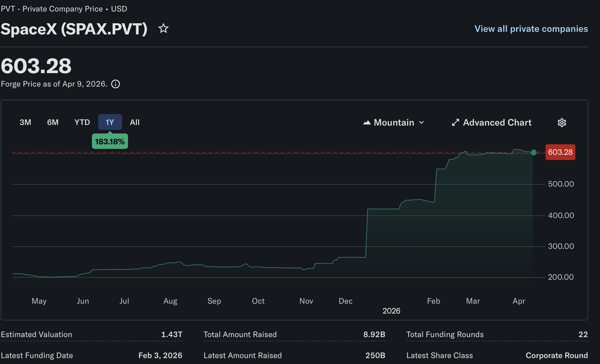This screenshot has height=364, width=600.
Task: Click the 603.28 red price label
Action: (560, 152)
